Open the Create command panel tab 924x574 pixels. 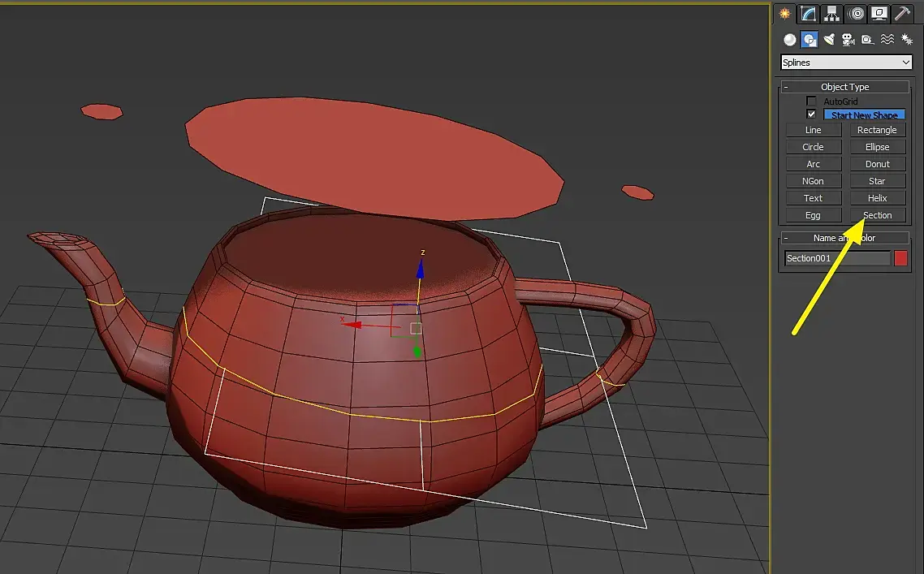coord(784,14)
